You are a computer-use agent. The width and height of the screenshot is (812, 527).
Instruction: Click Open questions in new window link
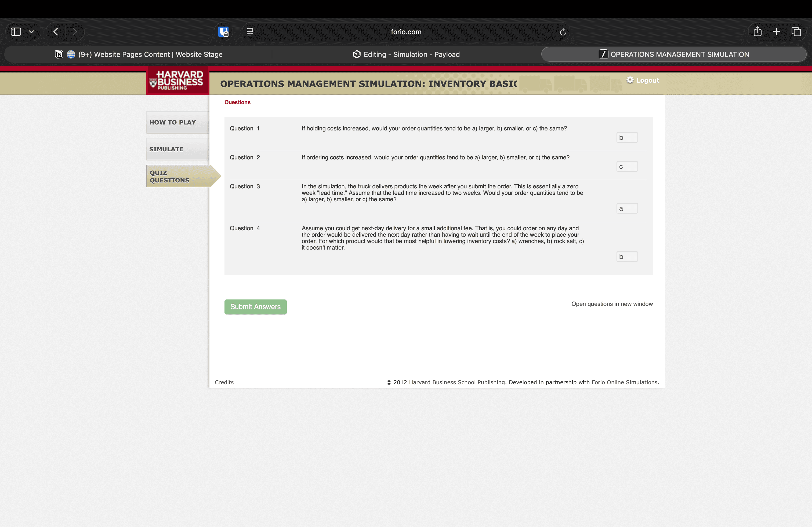612,304
